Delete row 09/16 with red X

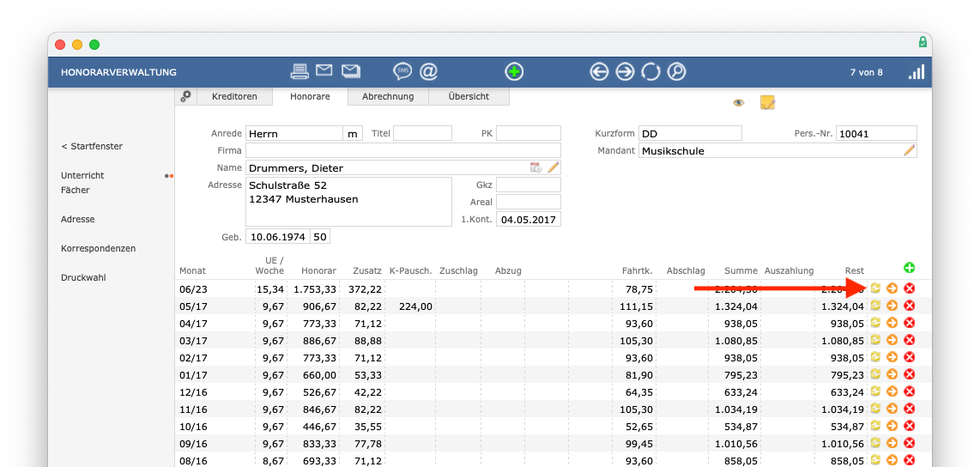[x=910, y=443]
